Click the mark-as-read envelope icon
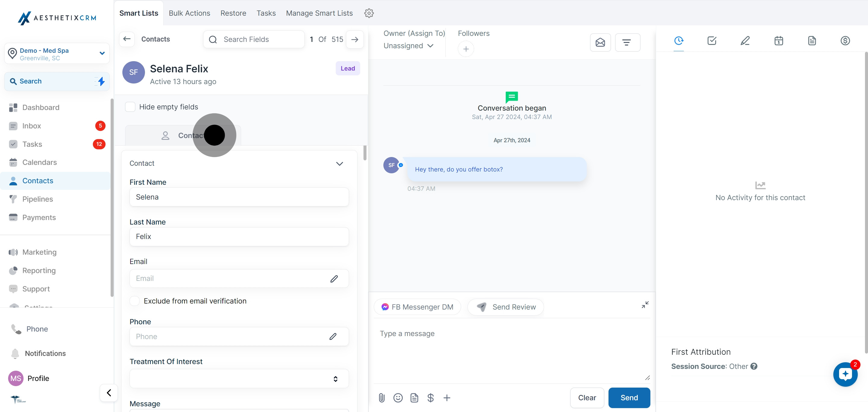Viewport: 868px width, 412px height. click(600, 42)
